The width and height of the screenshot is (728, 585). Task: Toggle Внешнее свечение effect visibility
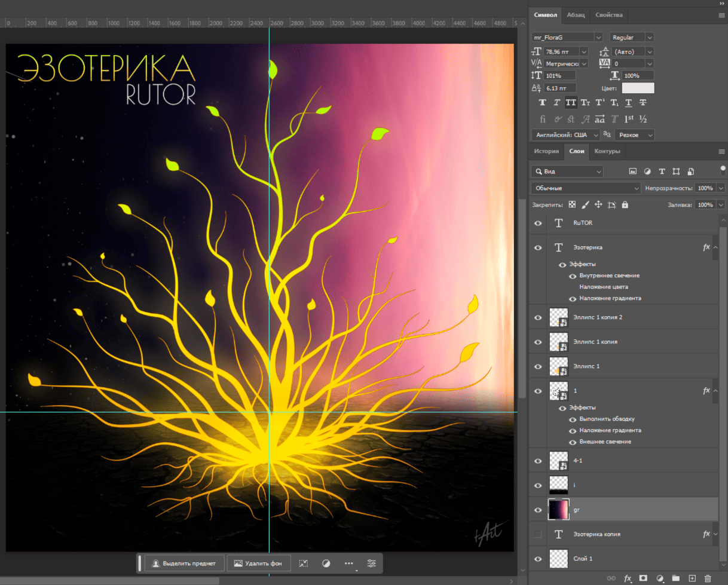pos(573,442)
